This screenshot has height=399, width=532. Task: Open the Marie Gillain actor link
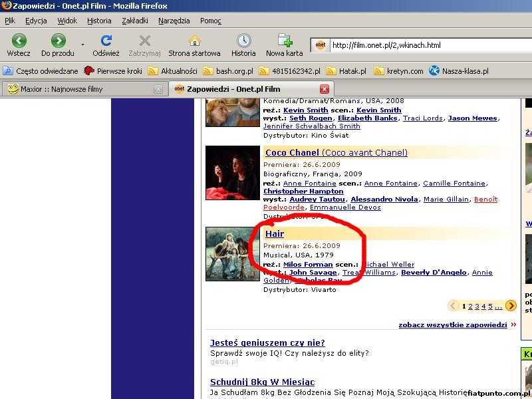pyautogui.click(x=446, y=199)
